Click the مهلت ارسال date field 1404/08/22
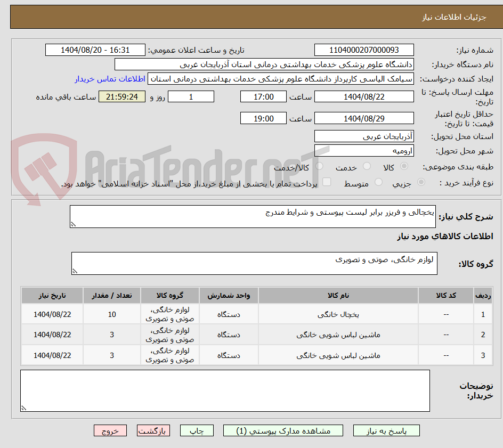The width and height of the screenshot is (503, 448). (364, 96)
